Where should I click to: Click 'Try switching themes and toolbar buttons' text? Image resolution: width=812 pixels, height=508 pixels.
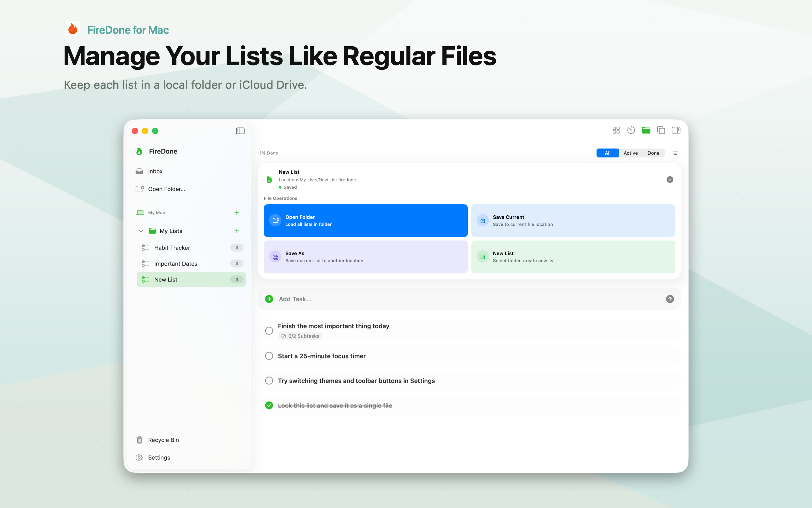356,381
